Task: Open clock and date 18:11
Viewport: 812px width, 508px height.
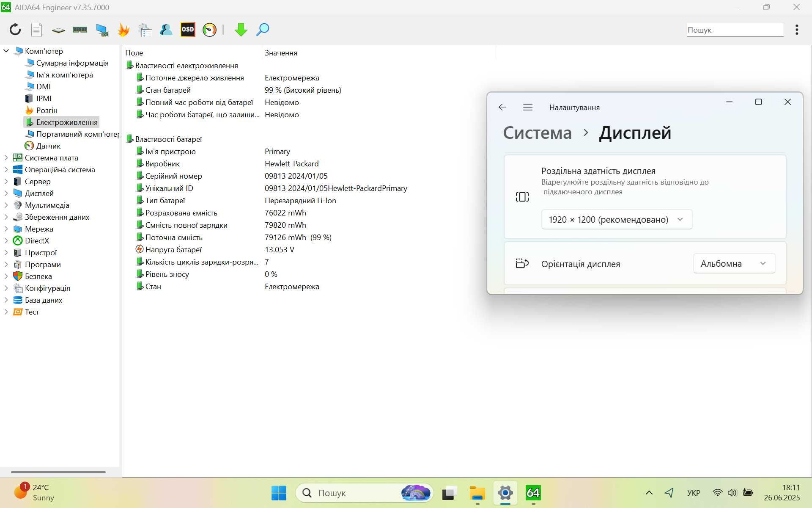Action: (x=782, y=492)
